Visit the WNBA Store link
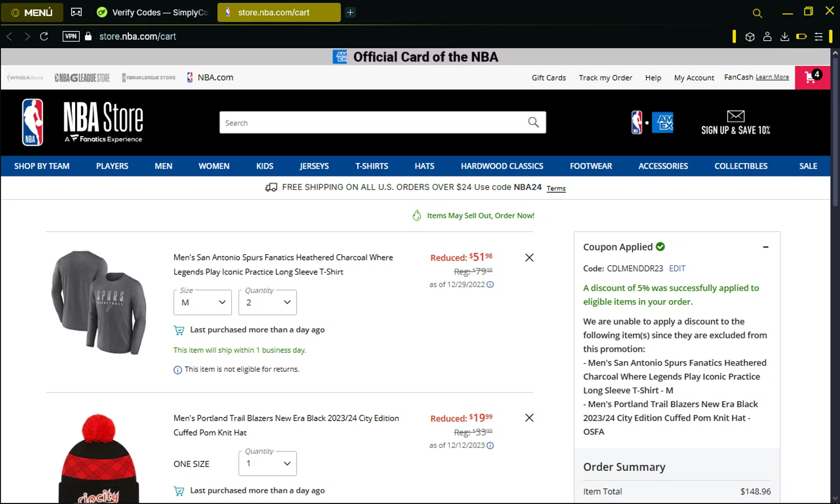The height and width of the screenshot is (504, 840). (x=25, y=78)
